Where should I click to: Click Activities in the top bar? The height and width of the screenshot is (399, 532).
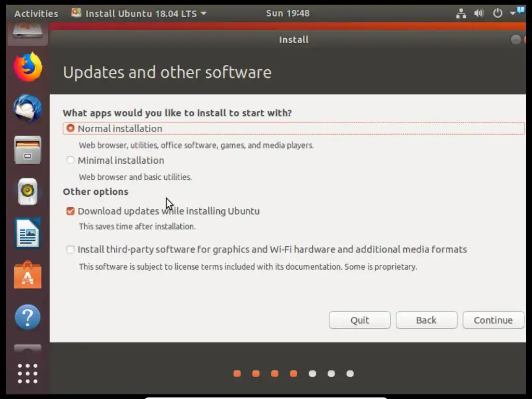click(x=36, y=13)
